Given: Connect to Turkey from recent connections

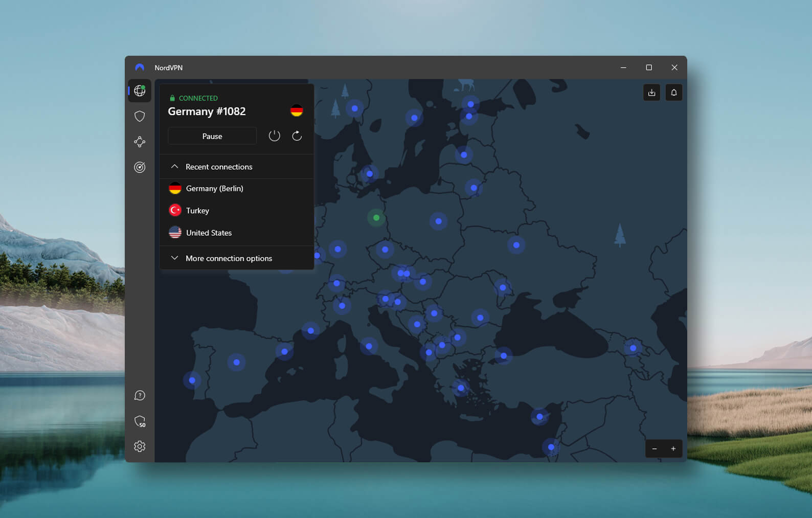Looking at the screenshot, I should [236, 211].
